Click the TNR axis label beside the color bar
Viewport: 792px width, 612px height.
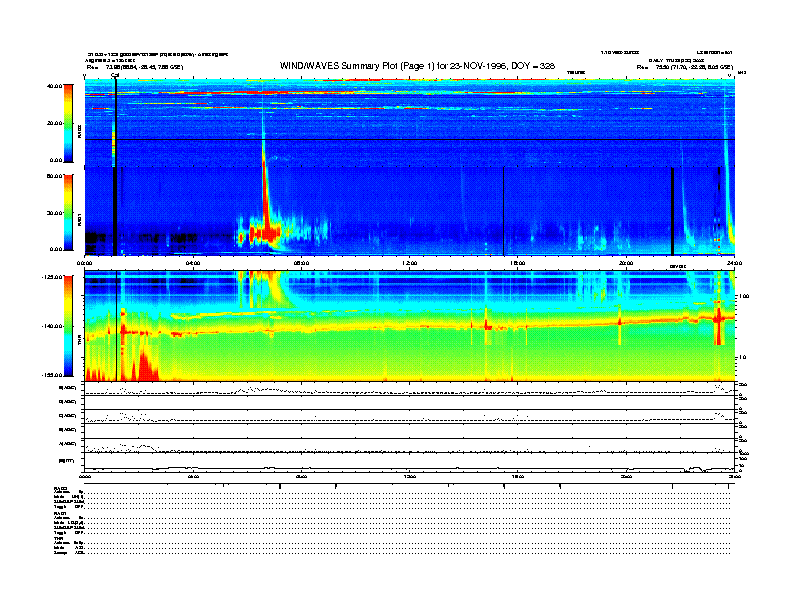click(79, 341)
